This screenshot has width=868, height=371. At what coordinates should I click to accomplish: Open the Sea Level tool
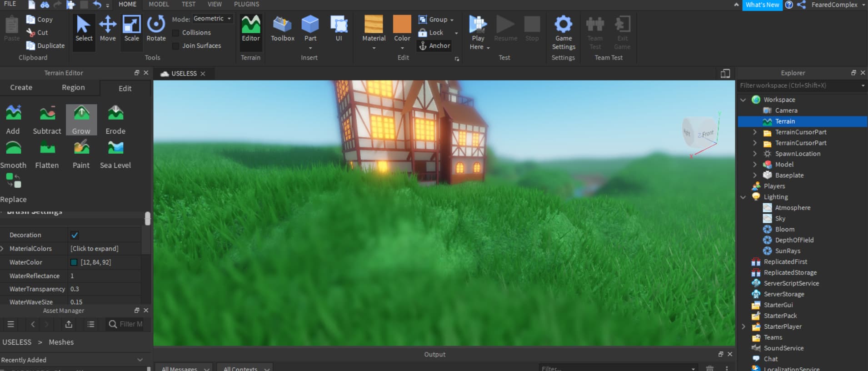click(115, 154)
